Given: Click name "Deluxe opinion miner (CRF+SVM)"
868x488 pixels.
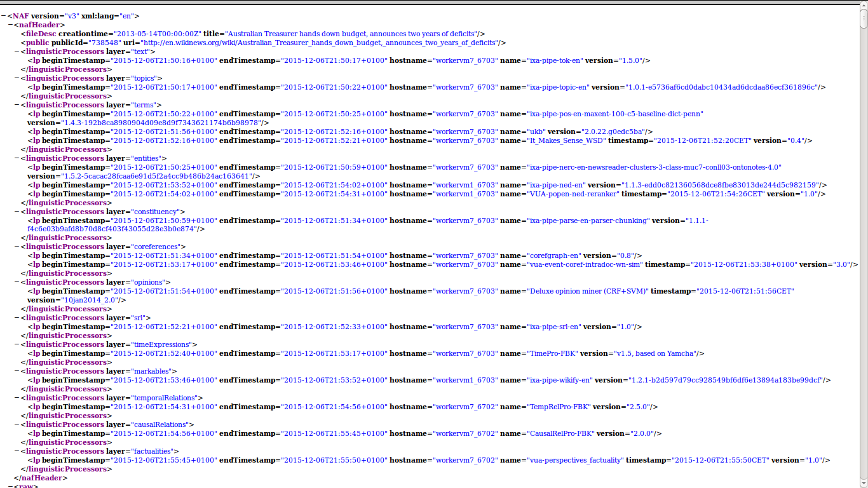Looking at the screenshot, I should pos(587,291).
